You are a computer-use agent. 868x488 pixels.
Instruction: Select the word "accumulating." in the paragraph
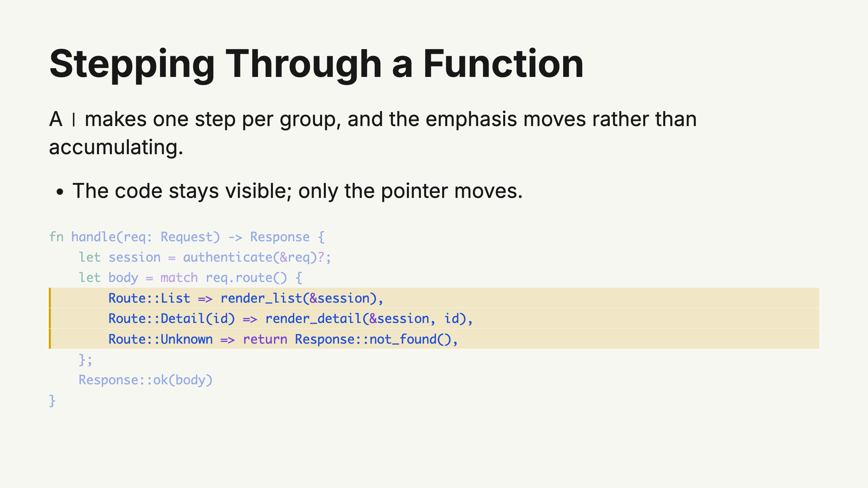click(116, 147)
